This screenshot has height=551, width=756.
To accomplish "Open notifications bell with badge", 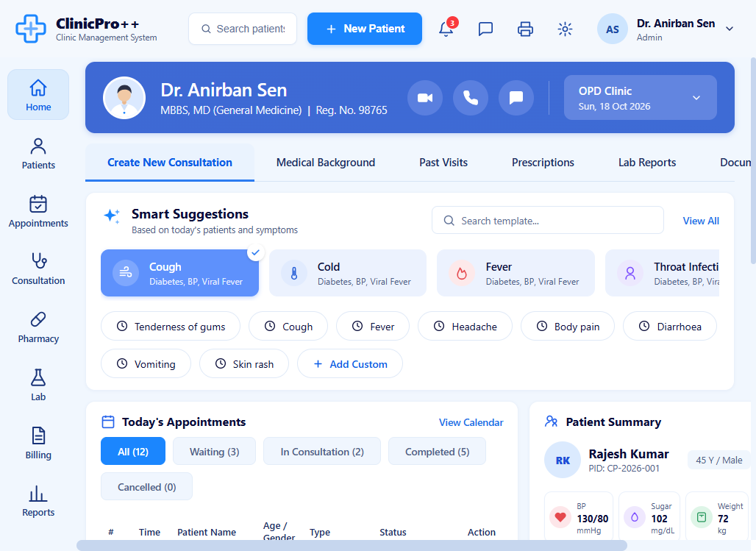I will click(x=446, y=29).
